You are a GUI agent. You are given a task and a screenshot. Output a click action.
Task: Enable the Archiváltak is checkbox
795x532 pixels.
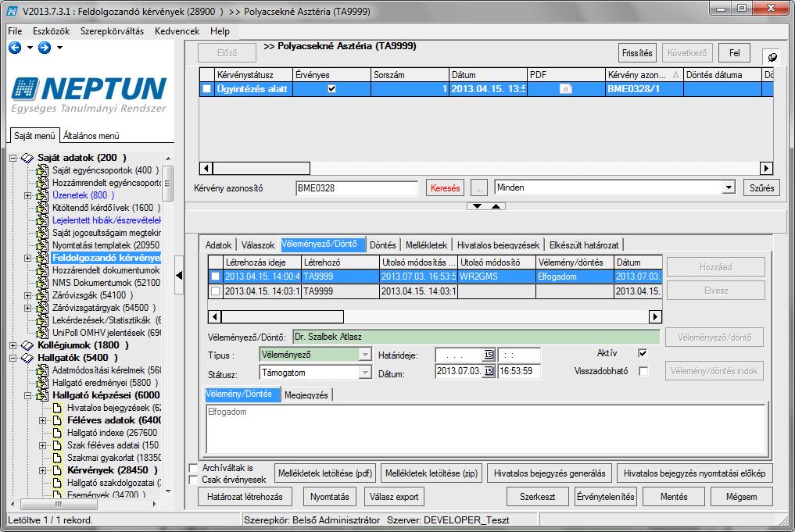point(193,468)
